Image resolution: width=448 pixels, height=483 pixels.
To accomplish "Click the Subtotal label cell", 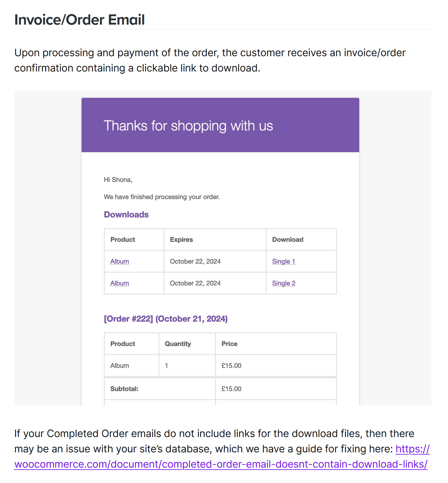I will (x=124, y=389).
